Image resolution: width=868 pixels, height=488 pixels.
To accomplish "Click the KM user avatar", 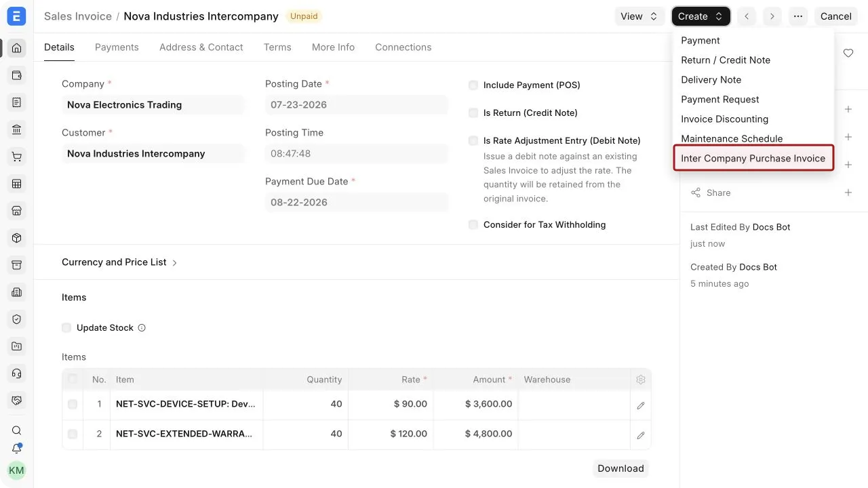I will click(17, 470).
